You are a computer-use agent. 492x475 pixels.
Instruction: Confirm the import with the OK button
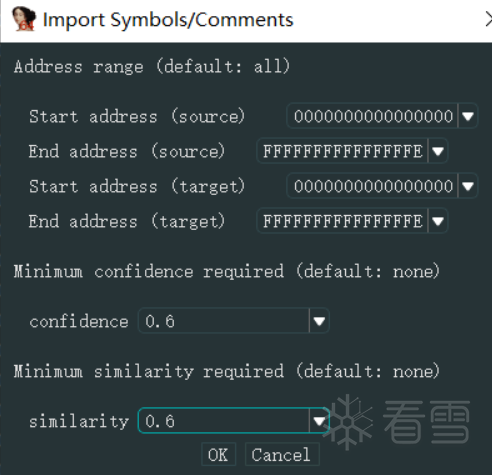point(219,455)
